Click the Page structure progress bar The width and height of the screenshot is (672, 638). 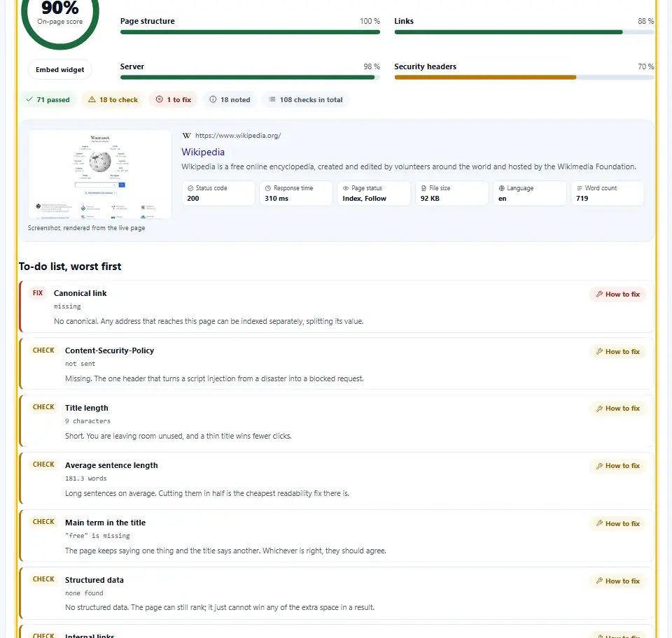(x=250, y=32)
